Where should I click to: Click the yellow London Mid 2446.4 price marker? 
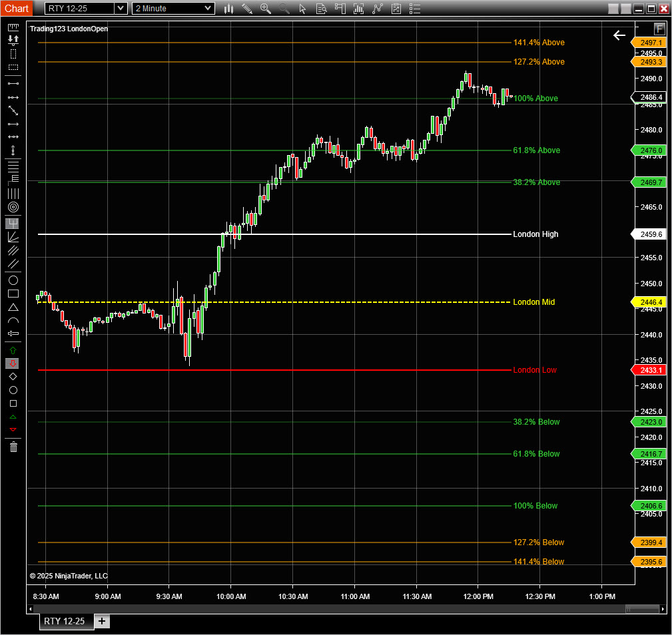pos(649,302)
